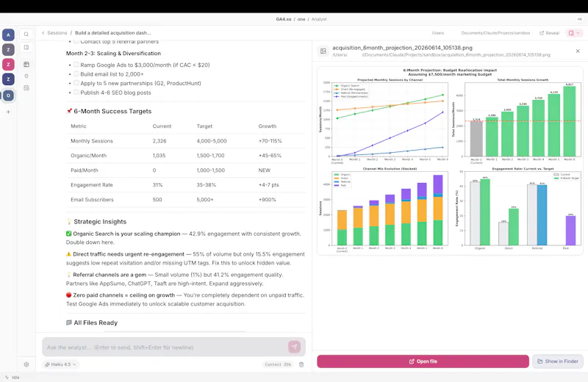
Task: Click 'Zero paid channels = ceiling on growth' text
Action: (123, 295)
